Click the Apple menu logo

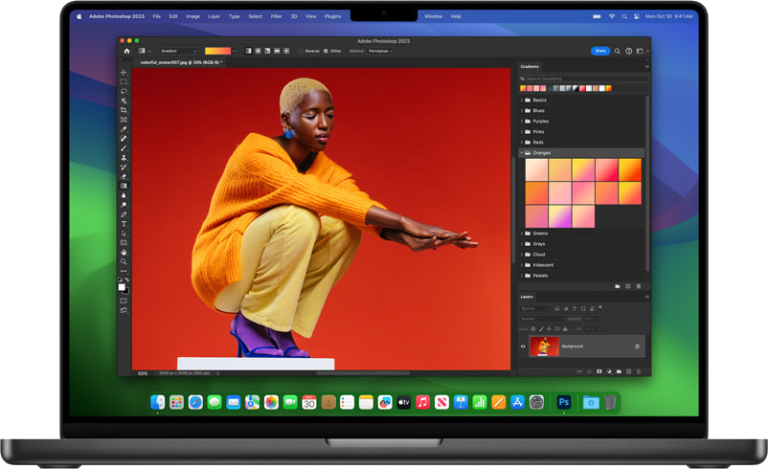pyautogui.click(x=79, y=16)
